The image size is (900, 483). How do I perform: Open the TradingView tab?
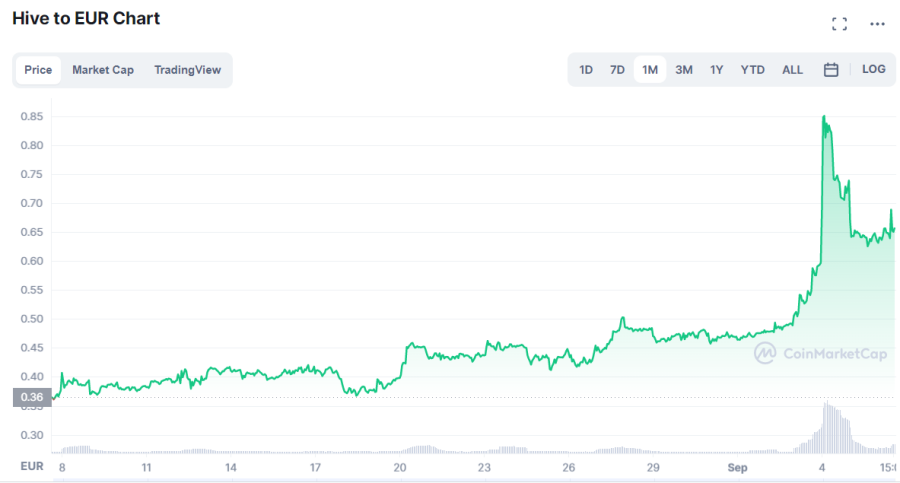[x=187, y=70]
